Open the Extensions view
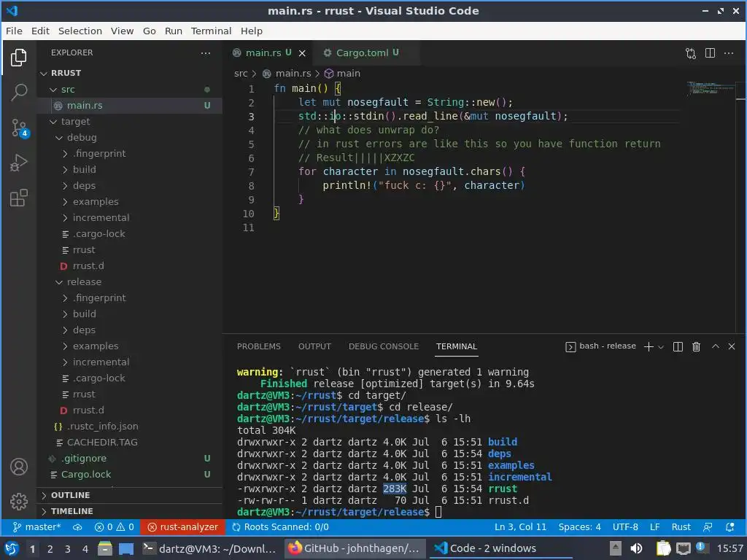747x560 pixels. pos(18,198)
